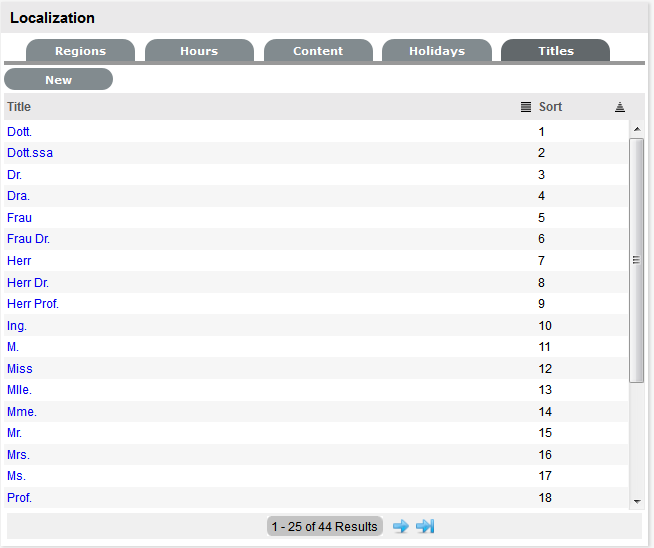Go to next page of results

point(400,526)
